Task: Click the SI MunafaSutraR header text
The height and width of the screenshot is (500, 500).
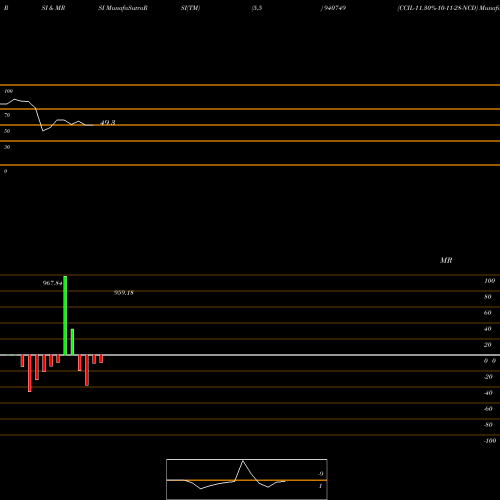Action: click(x=123, y=8)
